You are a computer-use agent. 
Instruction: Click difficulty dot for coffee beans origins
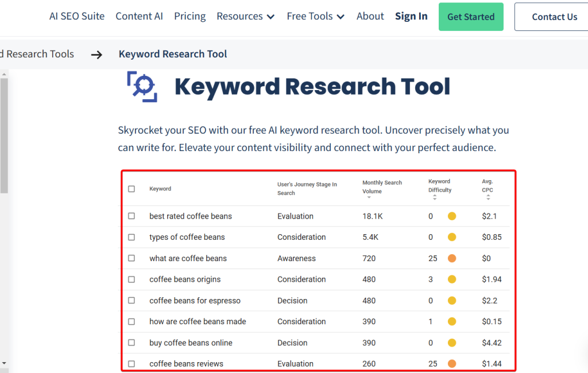click(x=452, y=279)
